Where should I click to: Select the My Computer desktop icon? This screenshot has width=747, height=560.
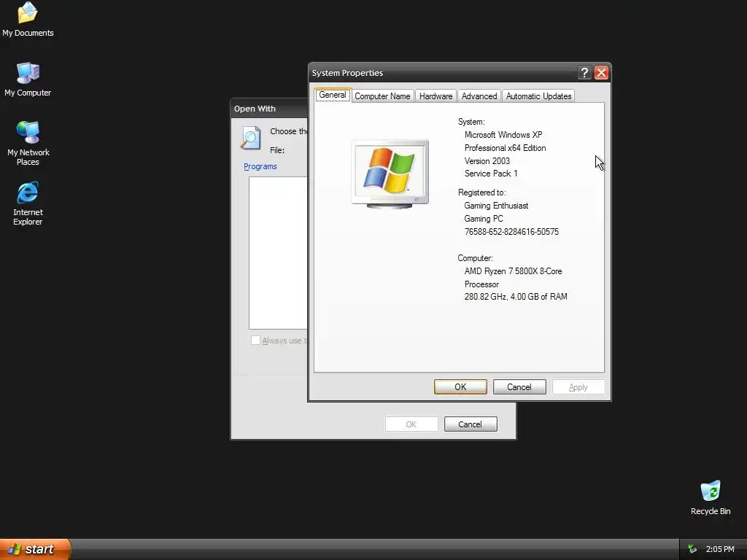coord(28,79)
